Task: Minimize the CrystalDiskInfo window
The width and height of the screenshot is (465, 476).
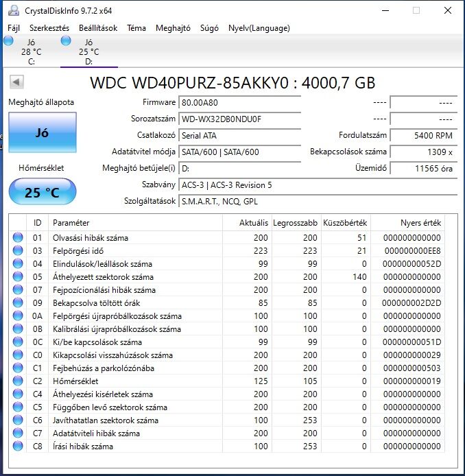Action: point(385,10)
